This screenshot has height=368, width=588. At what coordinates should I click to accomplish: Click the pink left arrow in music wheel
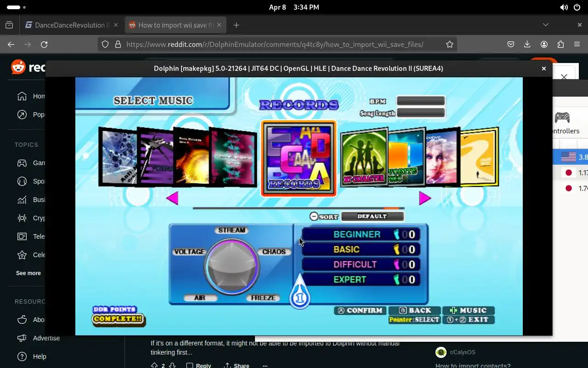pos(172,198)
